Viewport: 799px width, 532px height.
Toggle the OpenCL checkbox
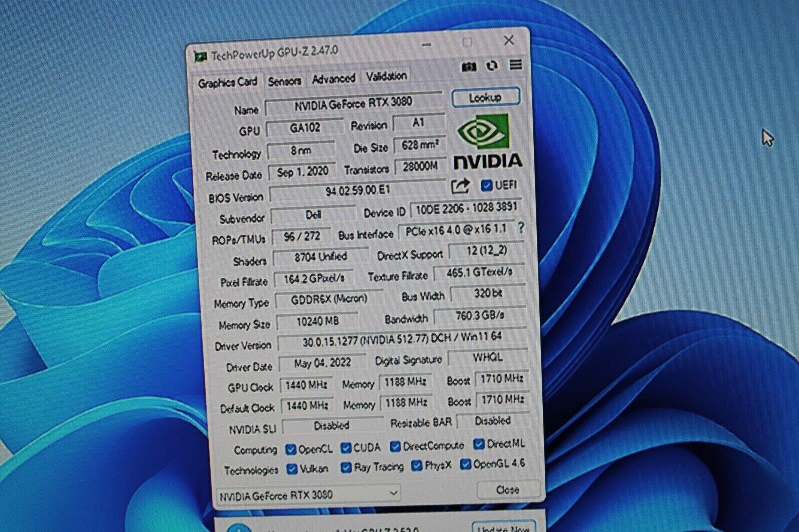pos(291,449)
